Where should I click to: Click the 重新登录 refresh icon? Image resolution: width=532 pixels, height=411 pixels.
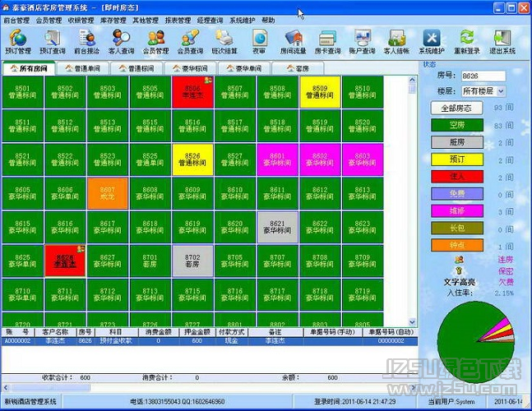coord(467,42)
